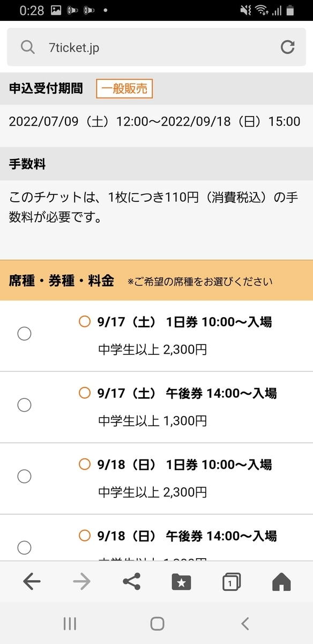Screen dimensions: 313x644
Task: Open the share icon in bottom toolbar
Action: pos(131,582)
